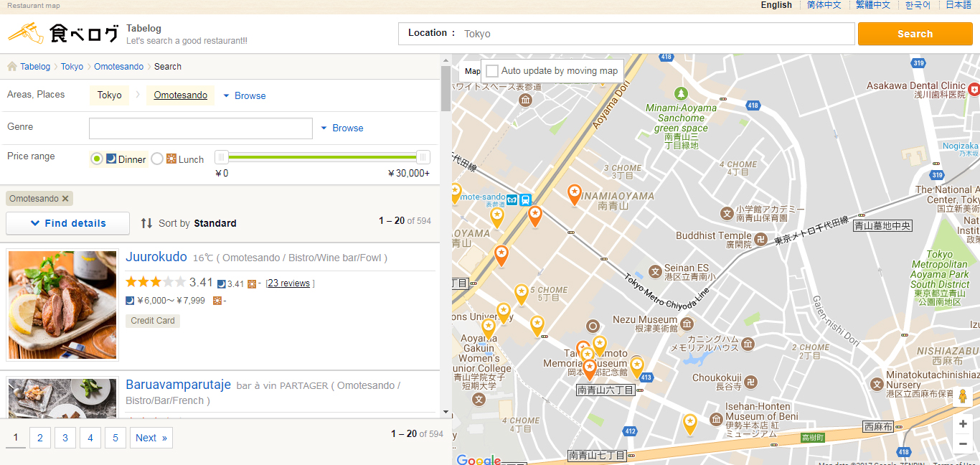980x465 pixels.
Task: Click the yellow restaurant pin near 5 Chome label
Action: 522,294
